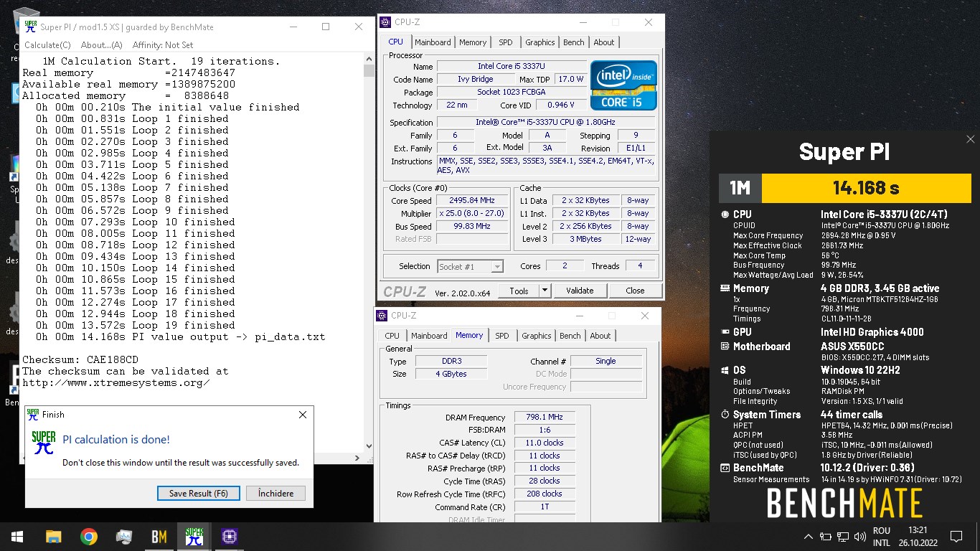
Task: Select Graphics tab in lower CPU-Z window
Action: (x=536, y=336)
